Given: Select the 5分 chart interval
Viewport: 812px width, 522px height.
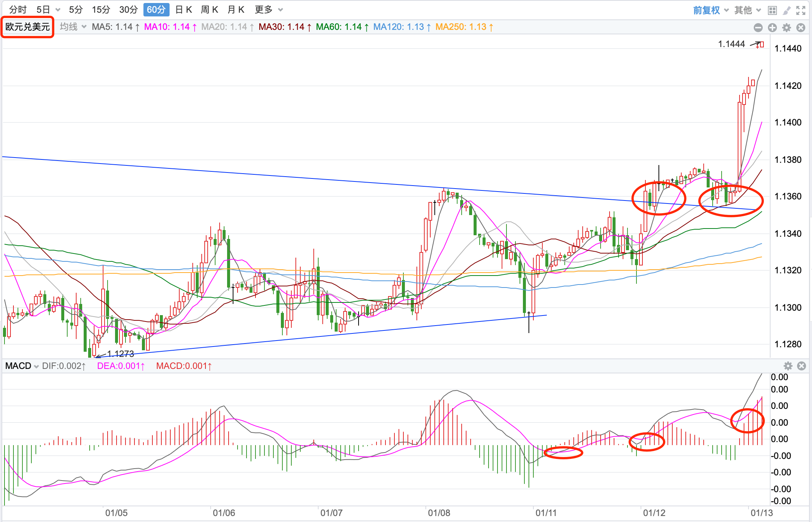Looking at the screenshot, I should (76, 10).
